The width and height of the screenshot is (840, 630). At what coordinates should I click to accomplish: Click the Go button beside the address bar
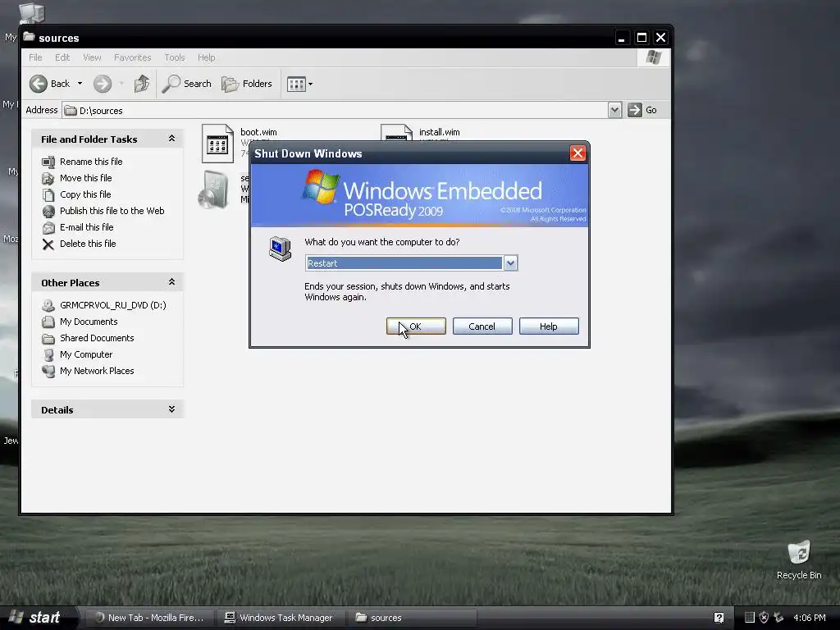point(642,110)
